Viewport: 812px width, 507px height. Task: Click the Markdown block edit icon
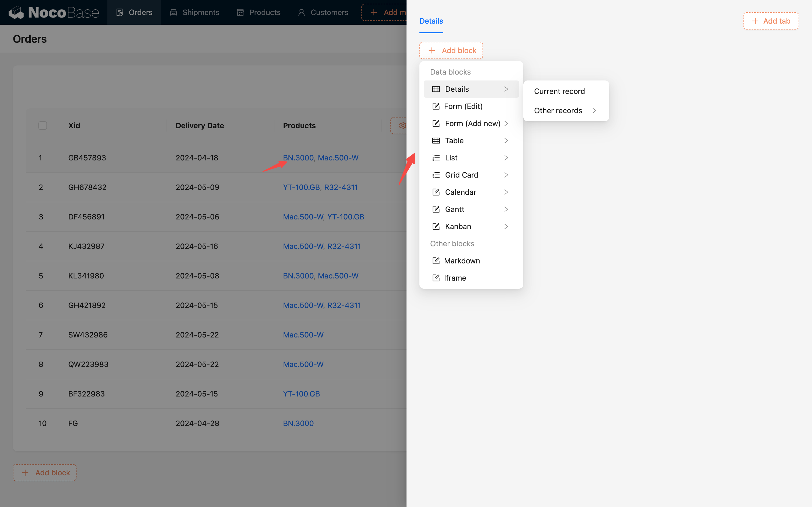tap(436, 260)
